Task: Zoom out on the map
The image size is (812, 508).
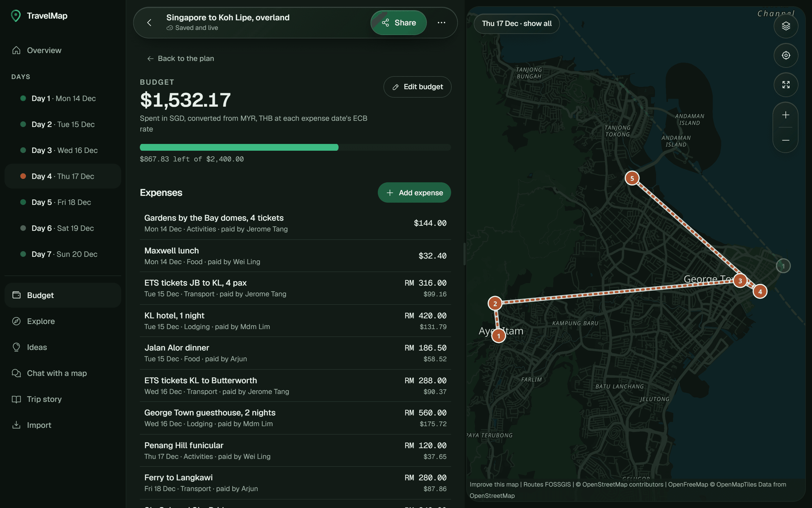Action: pyautogui.click(x=785, y=140)
